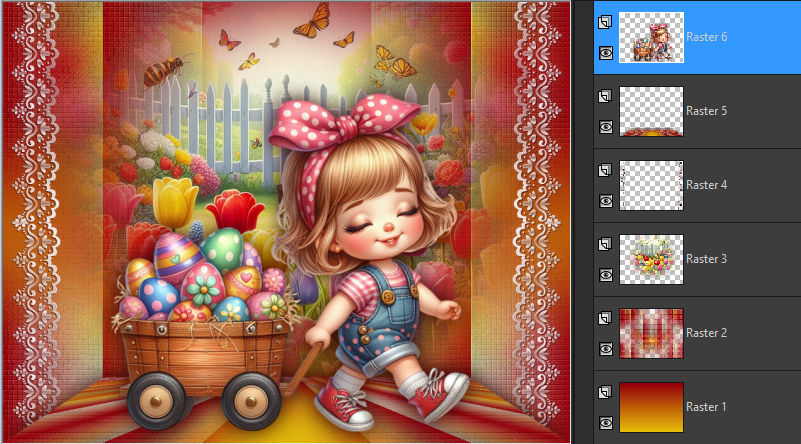The width and height of the screenshot is (801, 444).
Task: Hide the Raster 6 layer using its eye
Action: point(605,53)
